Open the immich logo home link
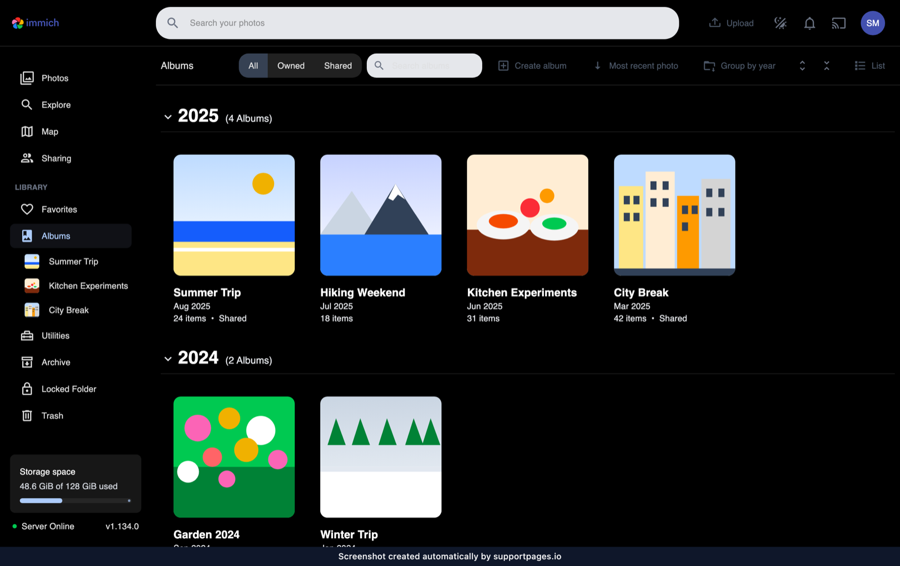 pyautogui.click(x=36, y=23)
